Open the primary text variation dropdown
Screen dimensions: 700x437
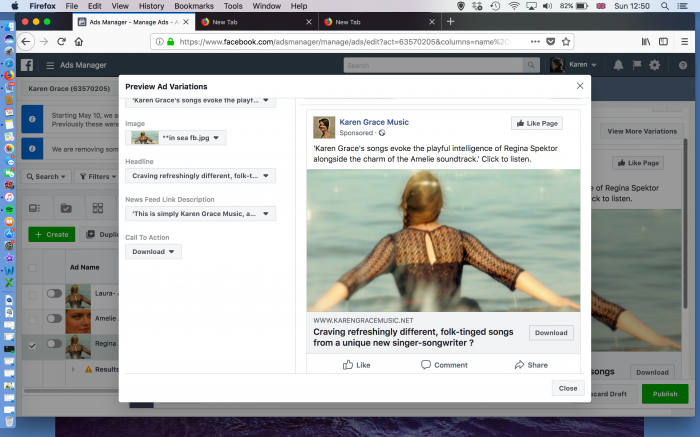(x=200, y=100)
